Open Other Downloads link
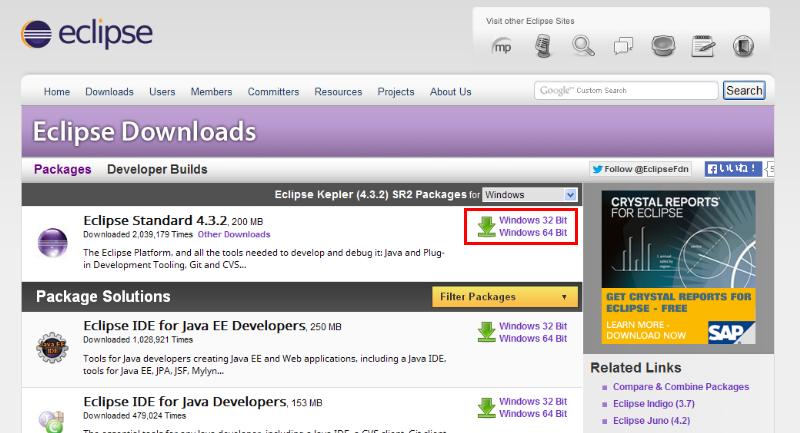Screen dimensions: 800x433 (234, 235)
